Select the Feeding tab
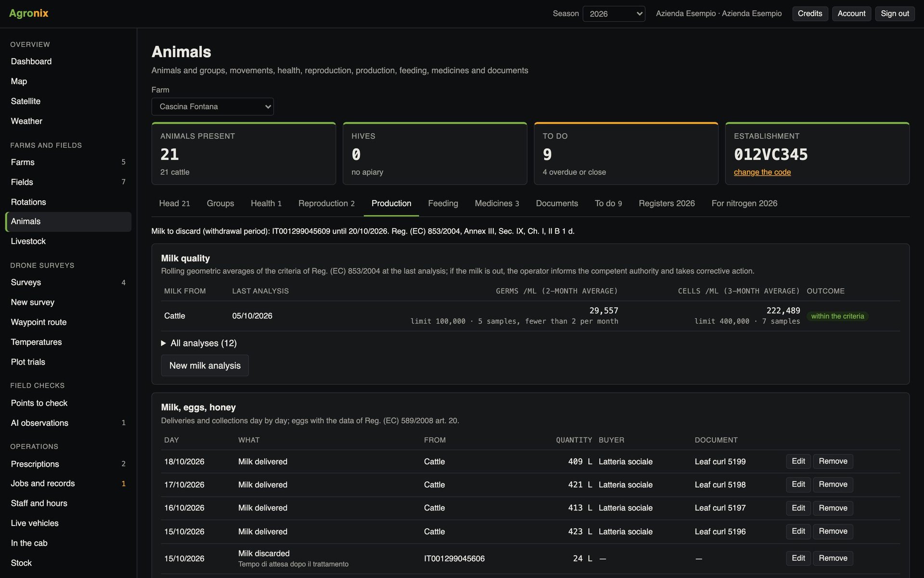Screen dimensions: 924x578 [x=443, y=203]
